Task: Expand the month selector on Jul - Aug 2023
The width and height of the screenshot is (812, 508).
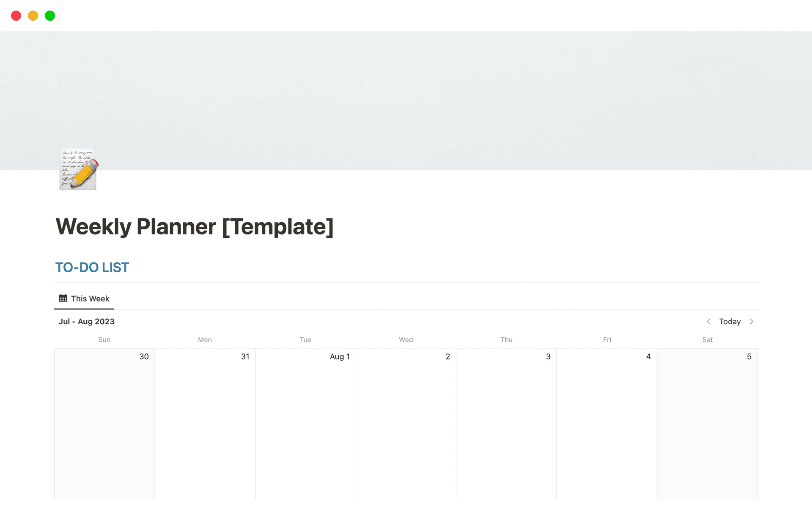Action: pos(86,321)
